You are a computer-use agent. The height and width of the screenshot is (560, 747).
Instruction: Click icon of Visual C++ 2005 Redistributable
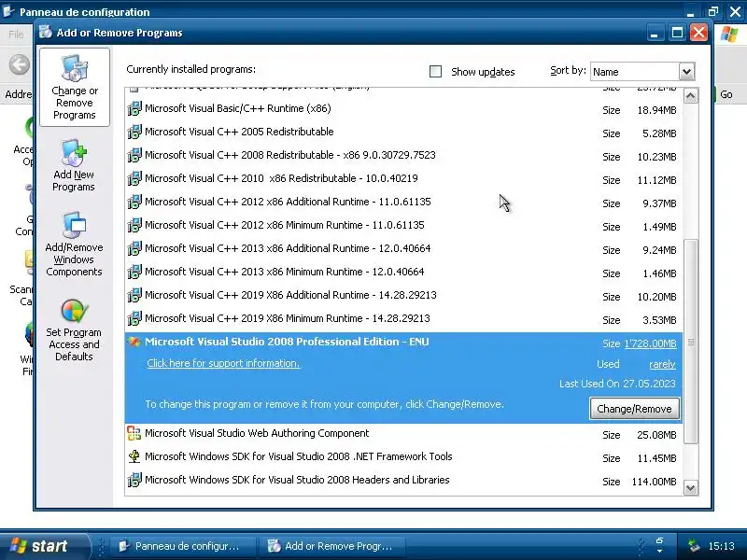pyautogui.click(x=134, y=132)
